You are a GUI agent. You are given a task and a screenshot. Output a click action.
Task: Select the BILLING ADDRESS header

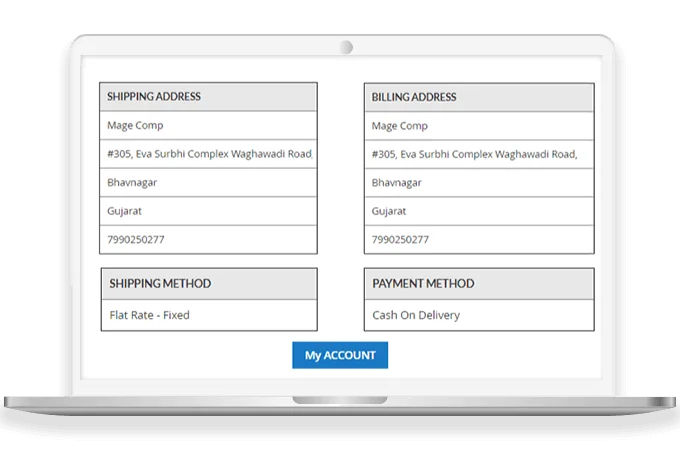point(478,97)
